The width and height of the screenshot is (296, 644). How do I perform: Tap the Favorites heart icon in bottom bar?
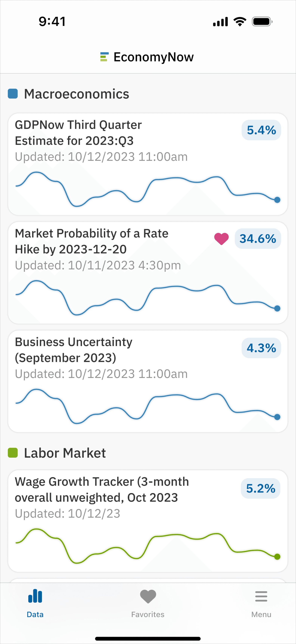pos(148,596)
